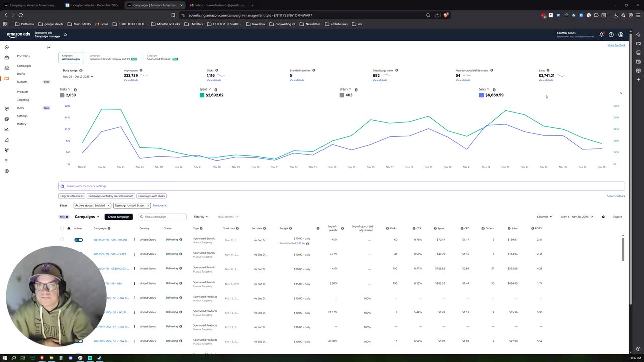Viewport: 644px width, 362px height.
Task: Click the Create campaign button
Action: coord(118,217)
